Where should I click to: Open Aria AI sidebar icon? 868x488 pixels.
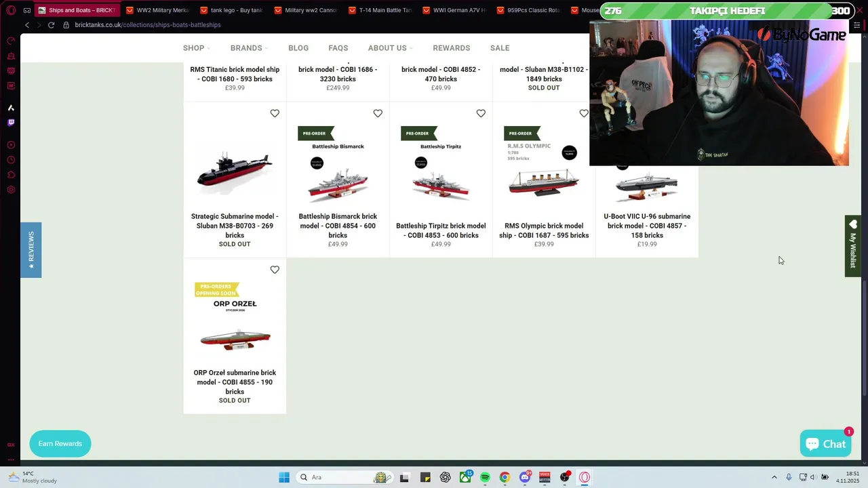click(x=11, y=108)
